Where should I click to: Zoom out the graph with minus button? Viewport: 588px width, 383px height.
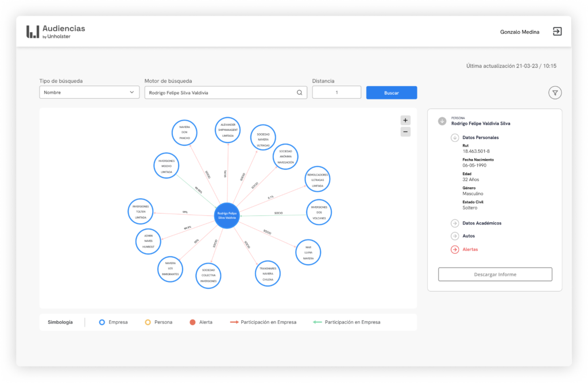coord(405,131)
